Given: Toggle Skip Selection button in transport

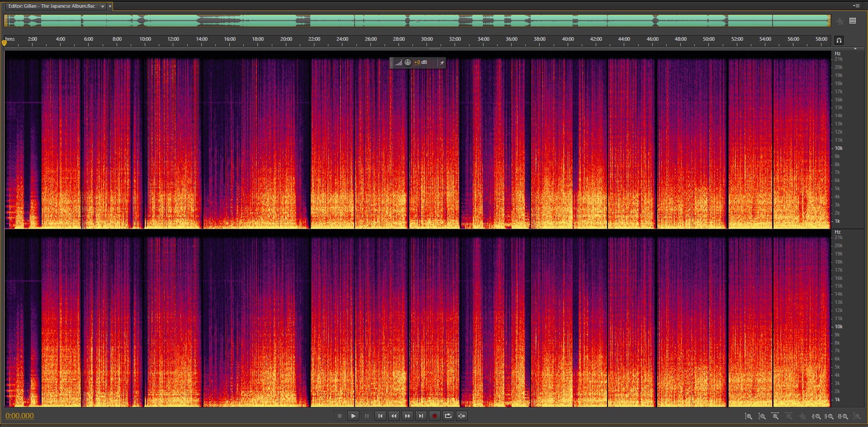Looking at the screenshot, I should [461, 416].
